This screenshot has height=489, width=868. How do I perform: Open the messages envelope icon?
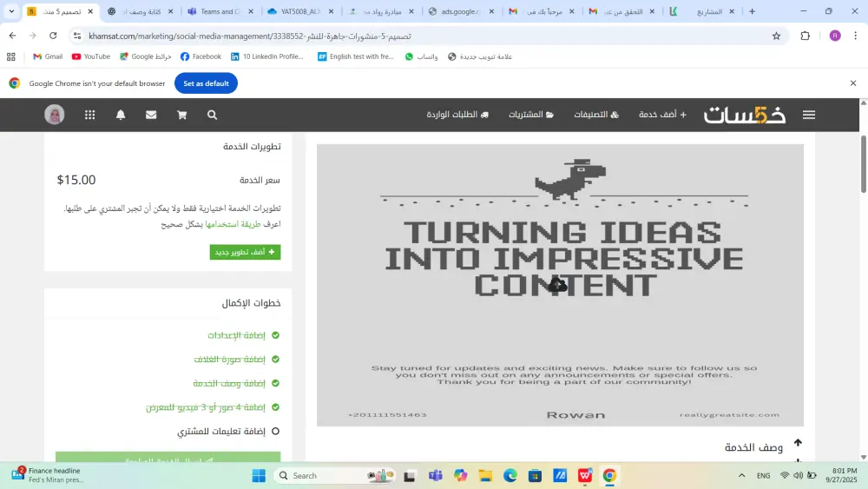click(151, 115)
